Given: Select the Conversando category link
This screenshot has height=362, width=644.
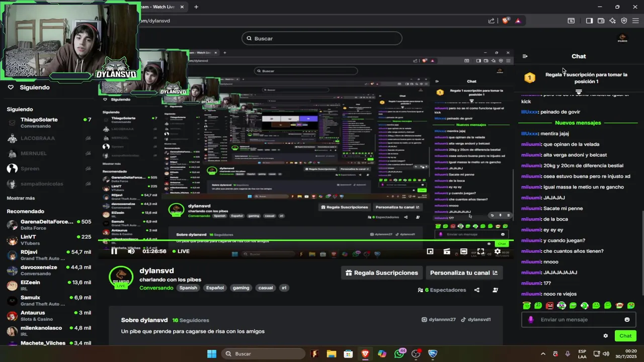Looking at the screenshot, I should [156, 288].
